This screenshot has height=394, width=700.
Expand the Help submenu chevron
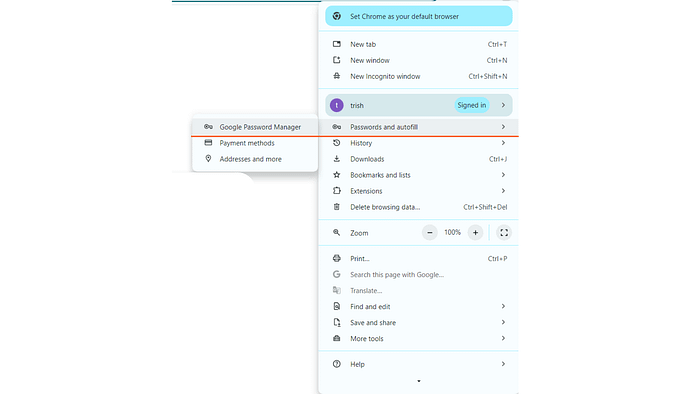[503, 364]
